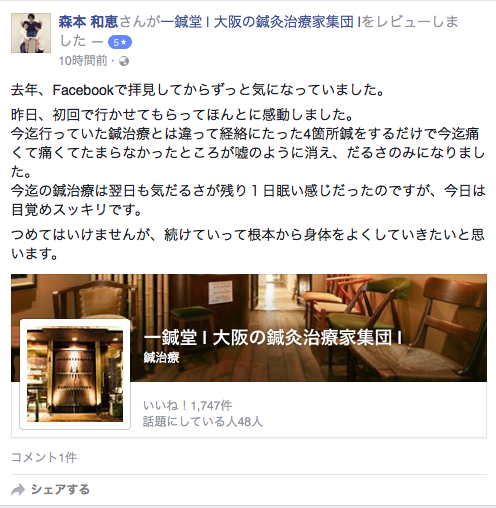Screen dimensions: 496x508
Task: Click the 10時間前 timestamp
Action: [83, 61]
